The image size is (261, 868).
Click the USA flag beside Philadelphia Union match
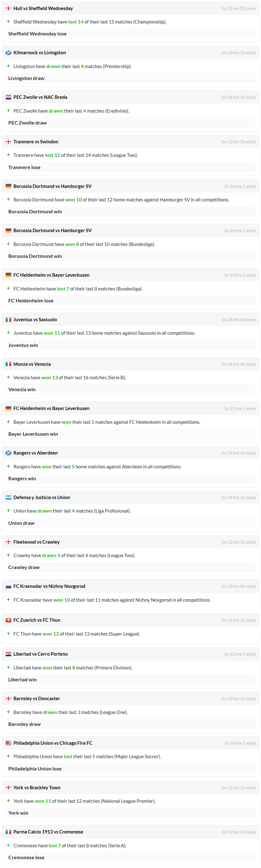coord(8,743)
